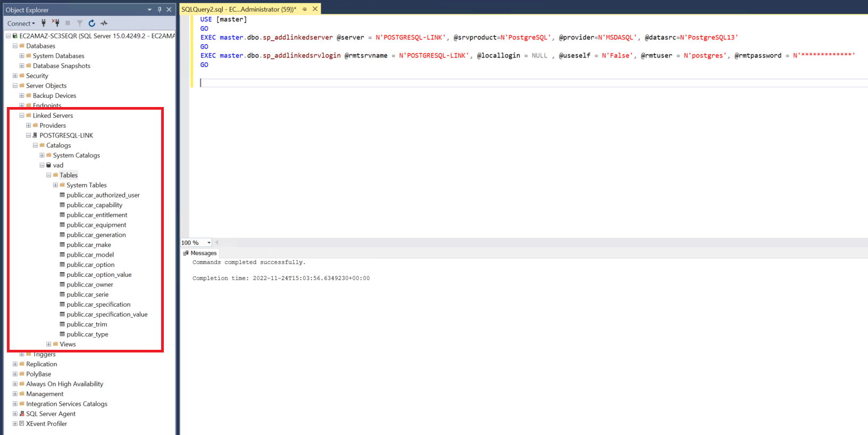This screenshot has width=868, height=435.
Task: Expand the System Tables folder
Action: click(55, 185)
